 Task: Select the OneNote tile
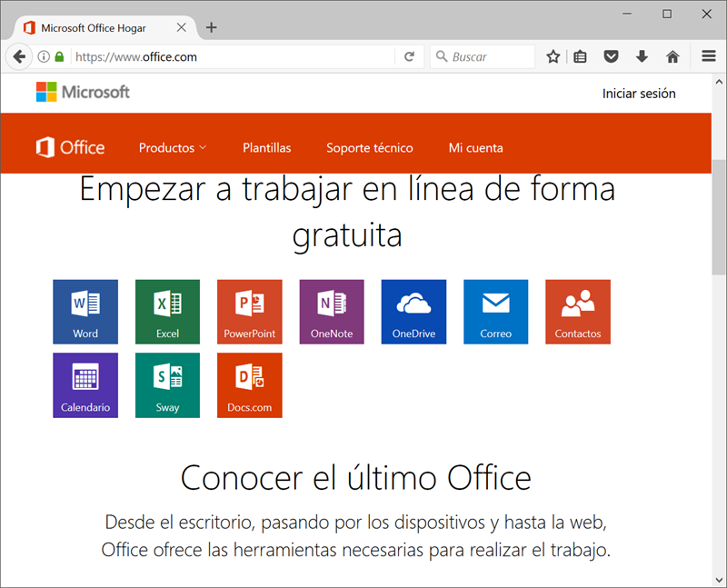(332, 312)
